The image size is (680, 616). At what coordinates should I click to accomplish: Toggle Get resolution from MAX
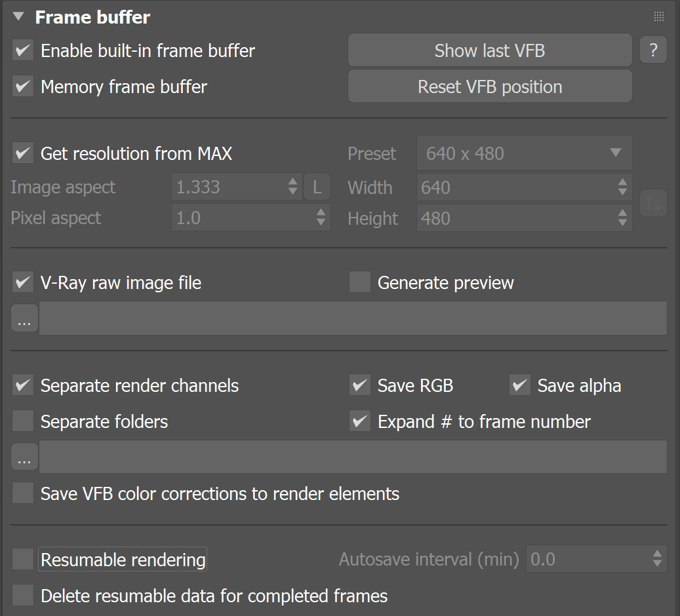[x=23, y=153]
